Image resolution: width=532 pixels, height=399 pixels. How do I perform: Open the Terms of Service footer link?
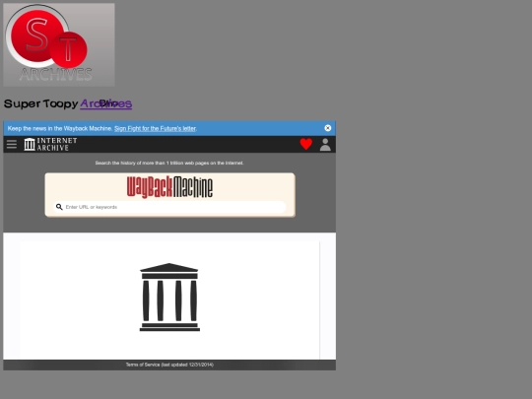click(x=169, y=365)
